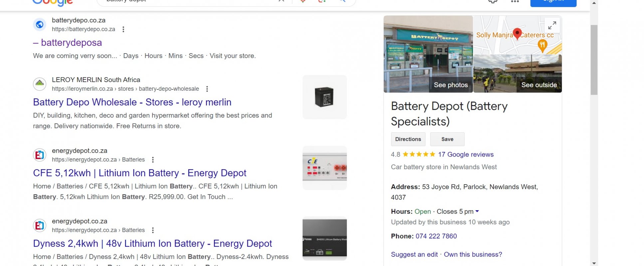
Task: Click the orange restaurant marker on the map
Action: point(542,46)
